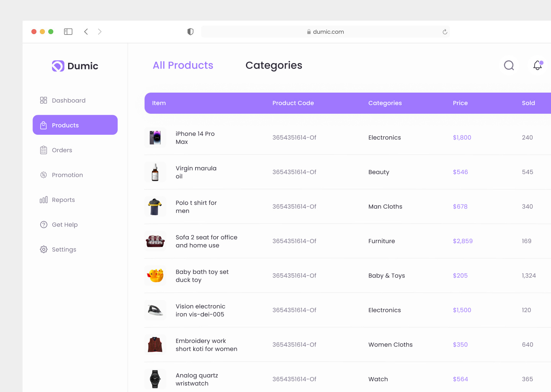Click the dumic.com address bar

(x=326, y=31)
